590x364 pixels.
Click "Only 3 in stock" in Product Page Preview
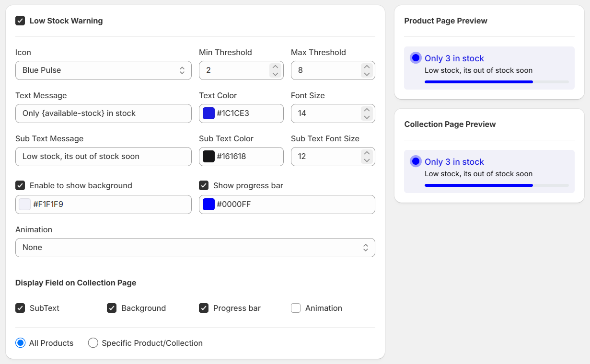pyautogui.click(x=454, y=58)
